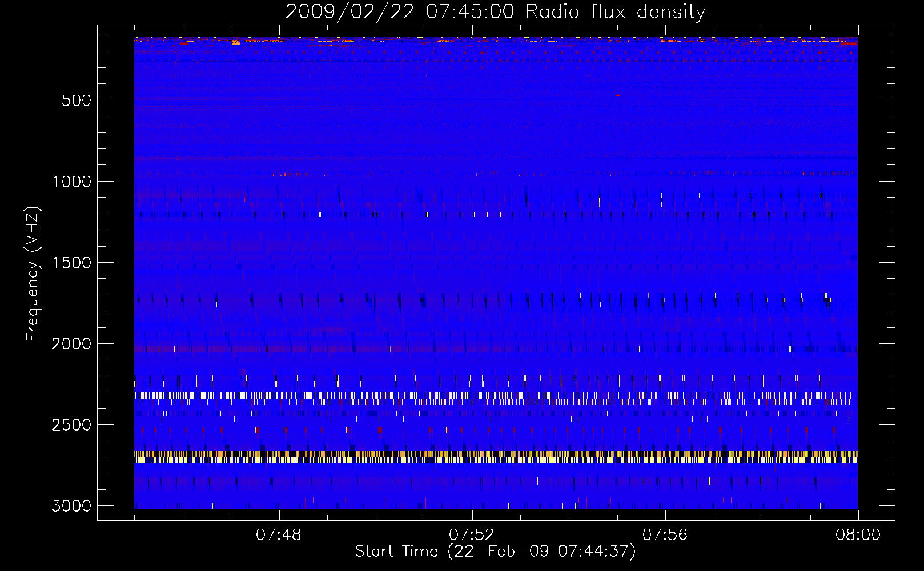Click the "Frequency (MHZ)" axis label
Viewport: 924px width, 571px height.
click(33, 274)
